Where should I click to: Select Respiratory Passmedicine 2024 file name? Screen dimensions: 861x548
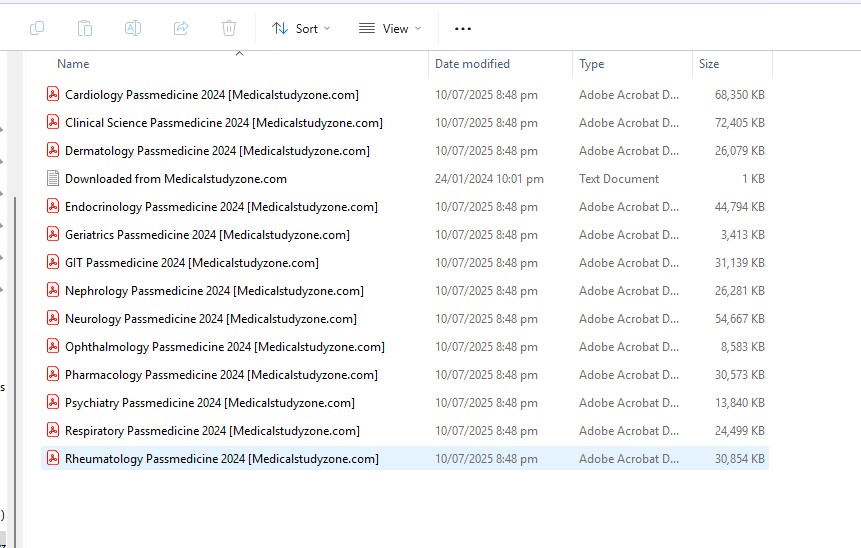click(x=213, y=431)
